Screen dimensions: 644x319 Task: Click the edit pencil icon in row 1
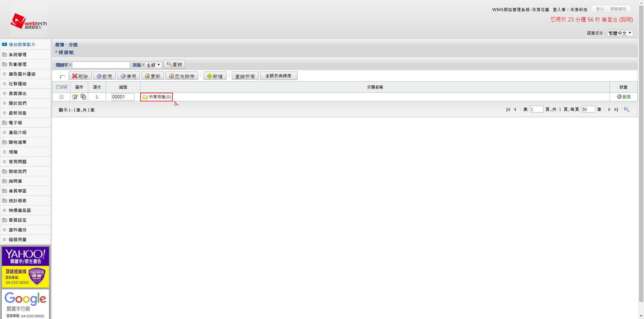coord(75,97)
